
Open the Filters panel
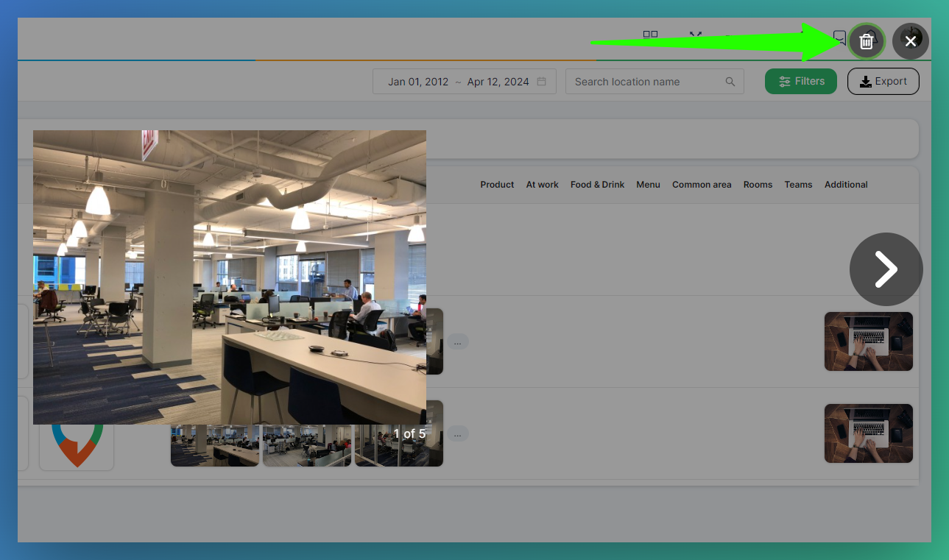801,82
